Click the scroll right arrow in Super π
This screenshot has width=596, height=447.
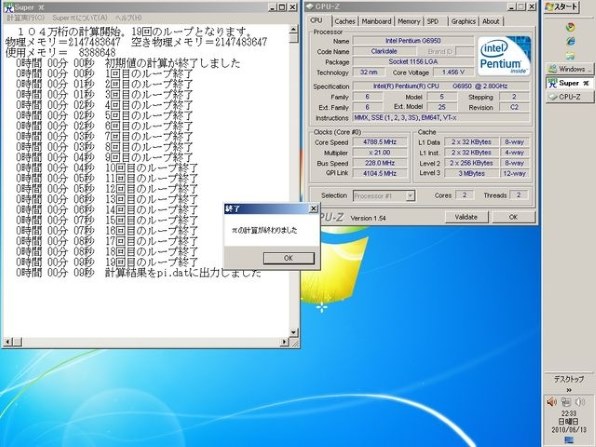coord(285,342)
